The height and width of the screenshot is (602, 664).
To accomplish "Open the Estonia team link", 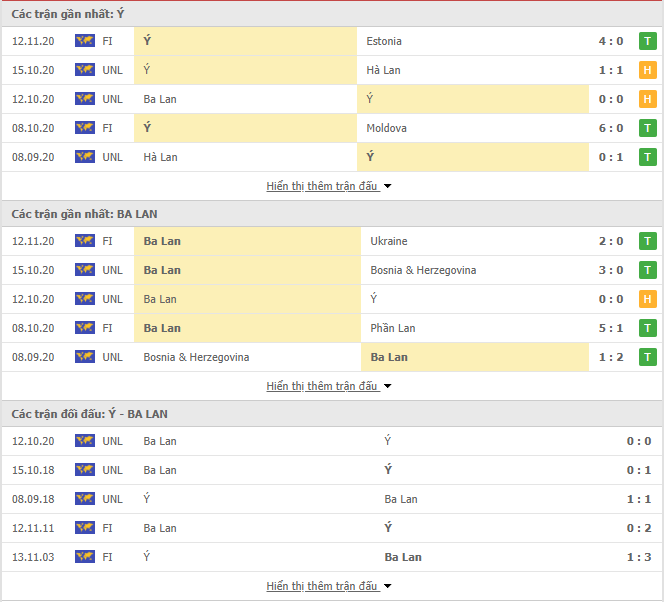I will (x=384, y=41).
